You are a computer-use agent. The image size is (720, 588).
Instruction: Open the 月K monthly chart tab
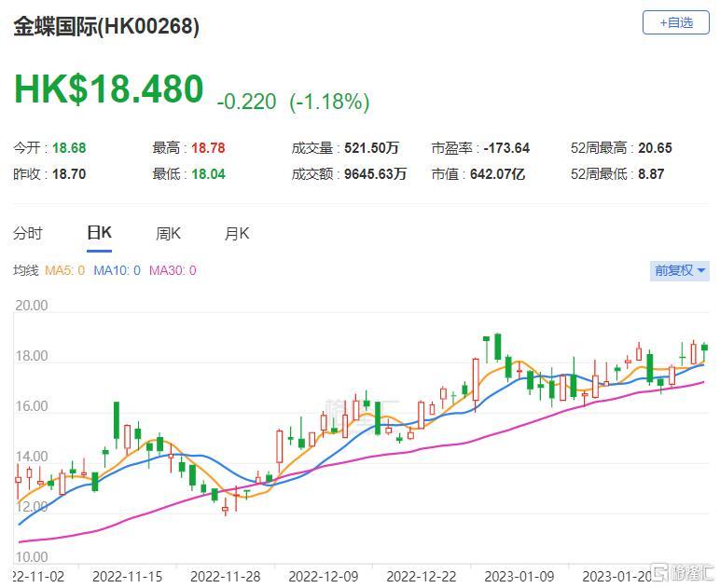click(237, 234)
